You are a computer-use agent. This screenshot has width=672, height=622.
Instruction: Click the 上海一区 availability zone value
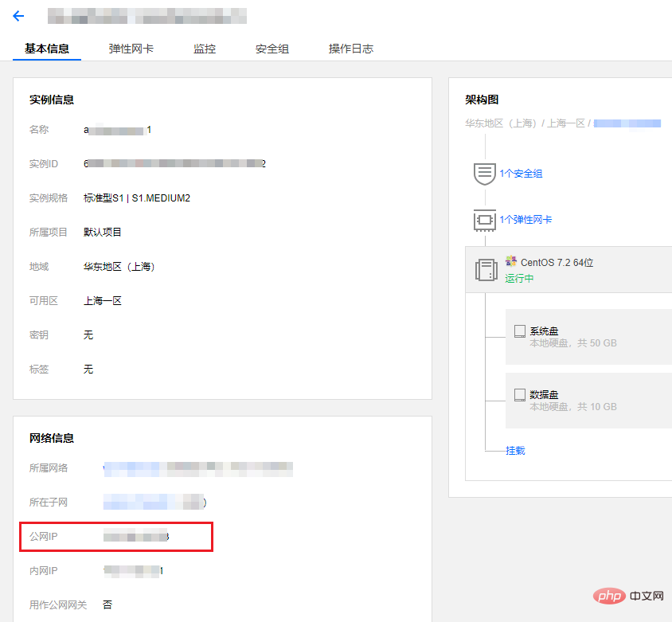coord(103,301)
